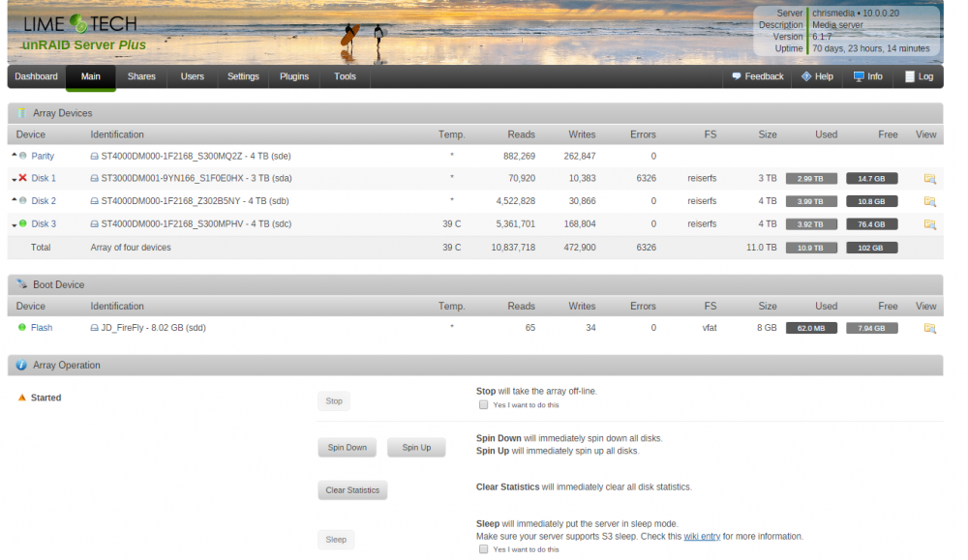Click the Total free bar 102 GB
The image size is (968, 560).
[872, 248]
